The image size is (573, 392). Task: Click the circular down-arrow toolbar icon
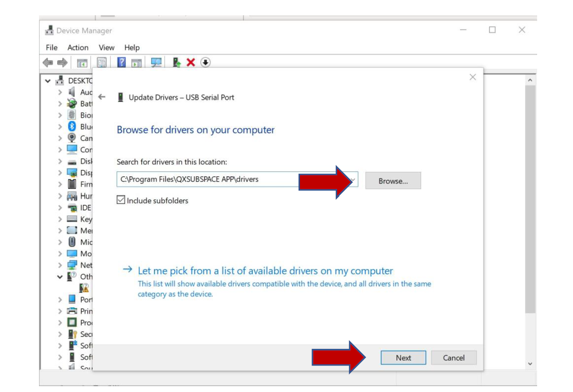(x=205, y=63)
